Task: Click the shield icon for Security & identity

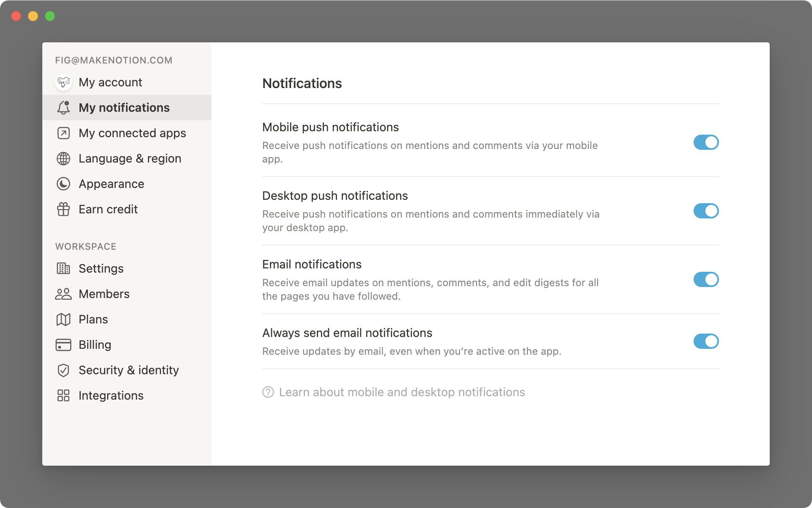Action: pos(63,370)
